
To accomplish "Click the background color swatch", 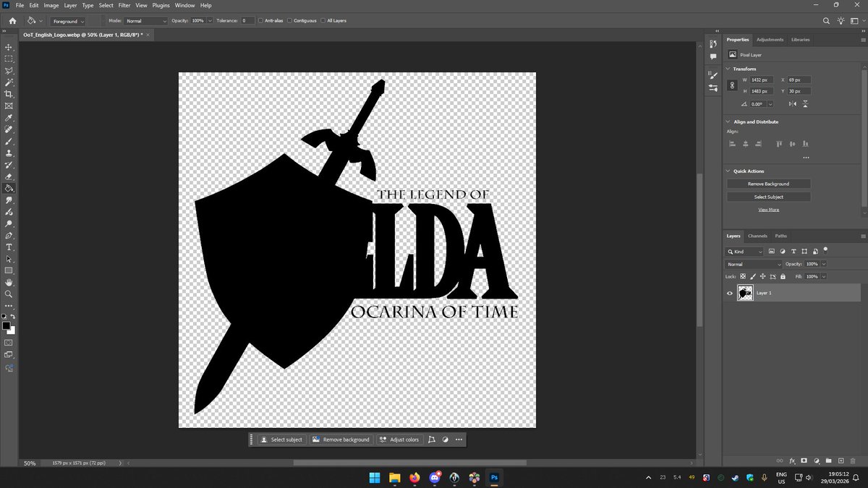I will click(x=12, y=331).
